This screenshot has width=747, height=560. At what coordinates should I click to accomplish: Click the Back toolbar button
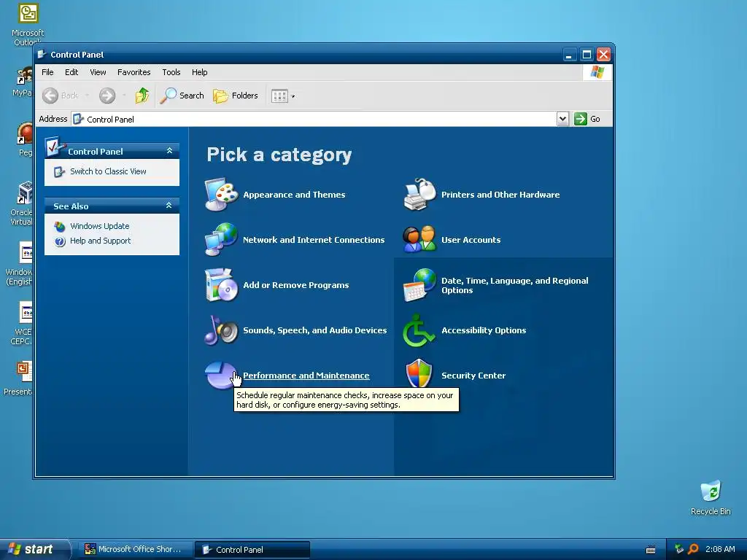pos(60,96)
